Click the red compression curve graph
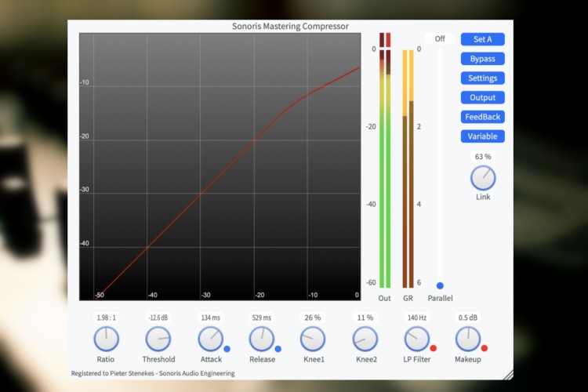This screenshot has height=392, width=588. tap(220, 166)
